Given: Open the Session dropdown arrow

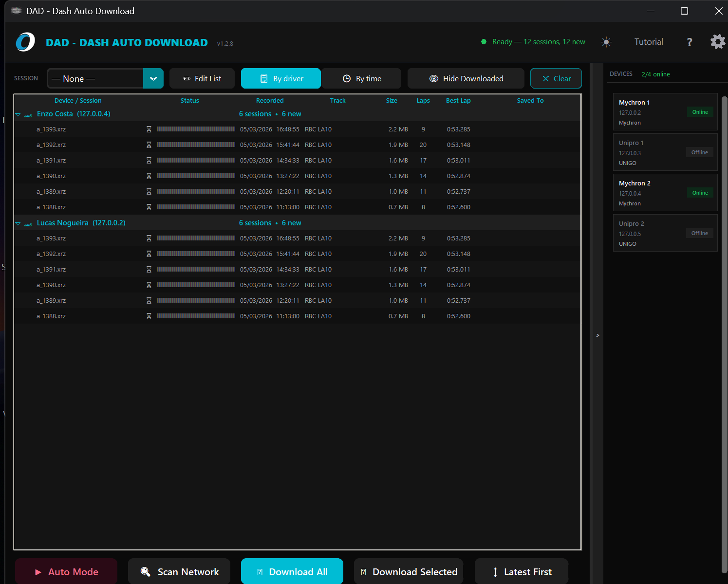Looking at the screenshot, I should coord(153,78).
